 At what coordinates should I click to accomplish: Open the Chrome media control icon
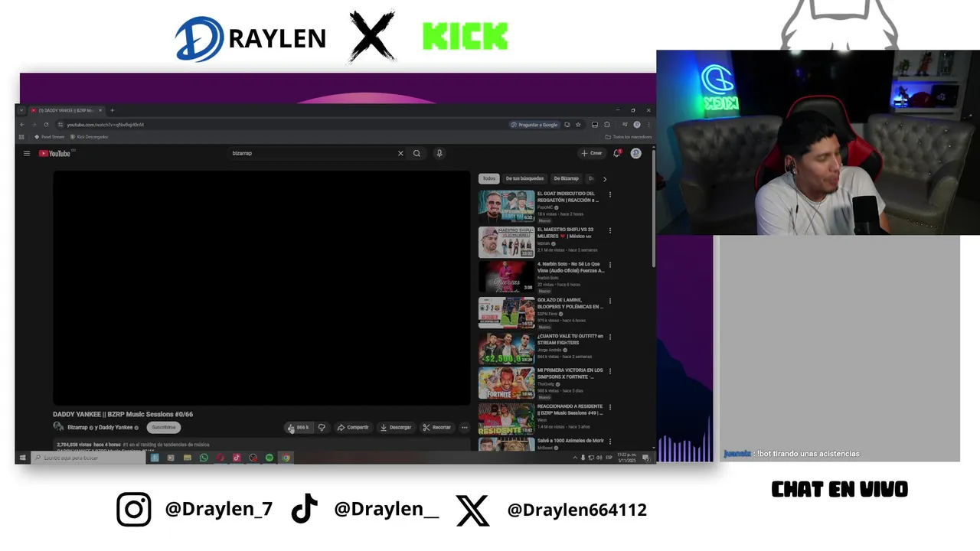click(x=626, y=125)
